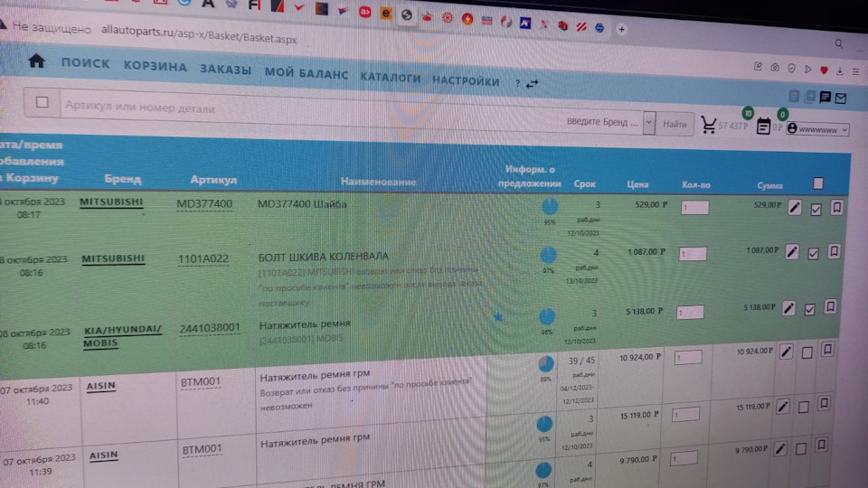
Task: Open the article link MD377400
Action: 204,204
